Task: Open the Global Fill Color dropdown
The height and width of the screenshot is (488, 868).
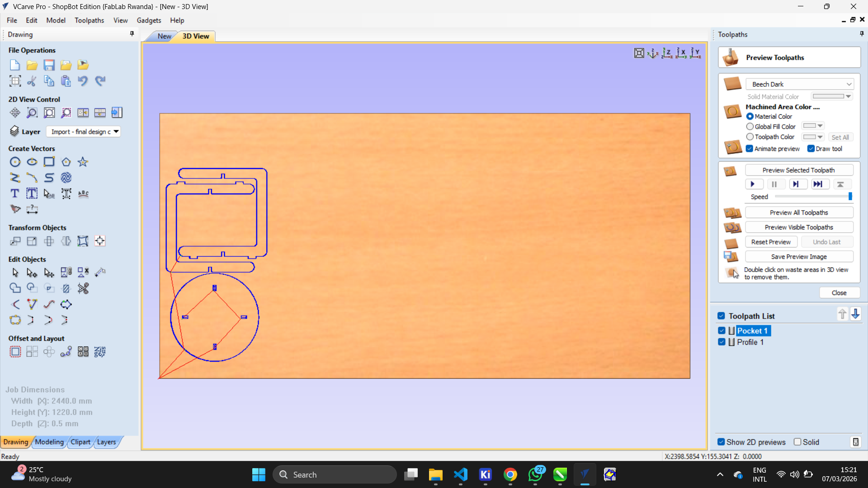Action: 820,126
